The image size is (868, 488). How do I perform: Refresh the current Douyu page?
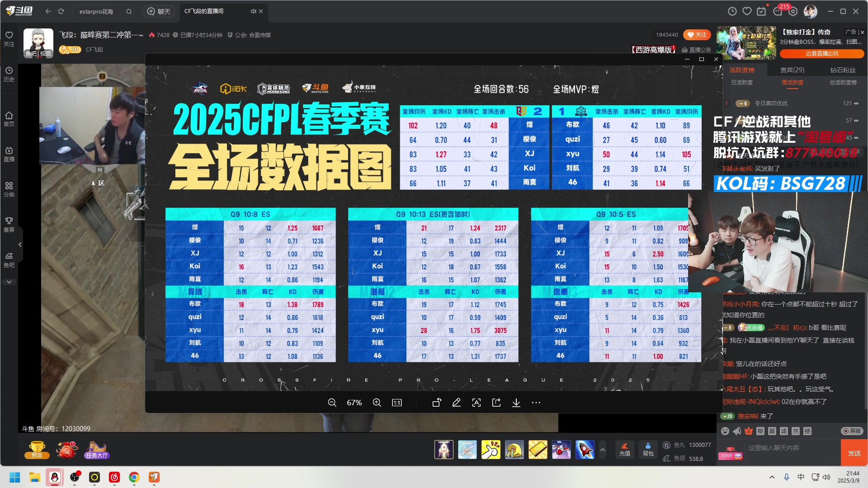[61, 11]
